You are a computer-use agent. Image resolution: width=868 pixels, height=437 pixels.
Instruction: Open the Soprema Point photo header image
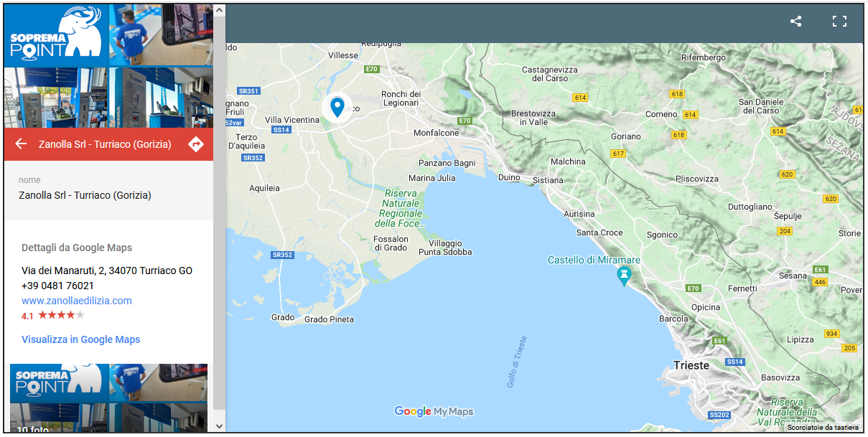[108, 66]
